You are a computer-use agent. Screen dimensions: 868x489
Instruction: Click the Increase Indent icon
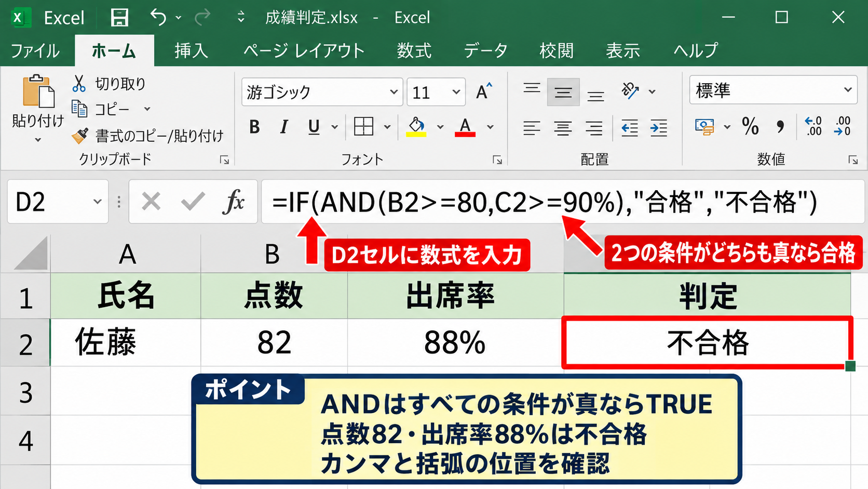(658, 127)
